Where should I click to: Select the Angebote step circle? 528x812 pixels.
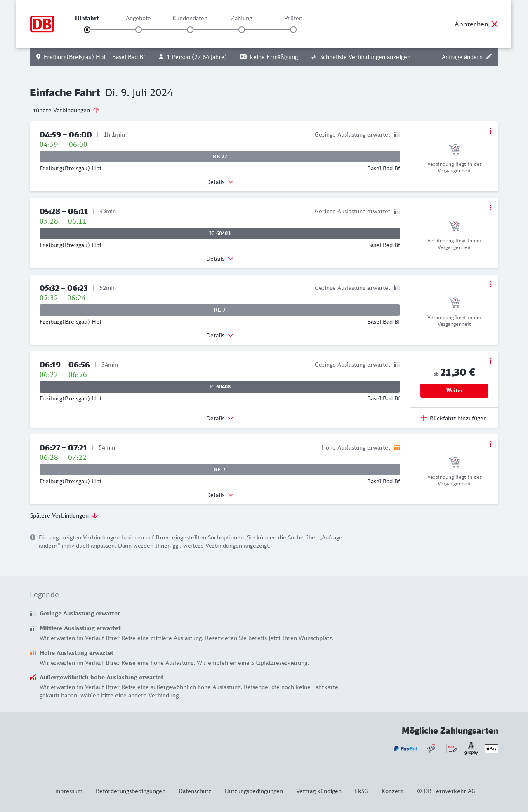[139, 30]
